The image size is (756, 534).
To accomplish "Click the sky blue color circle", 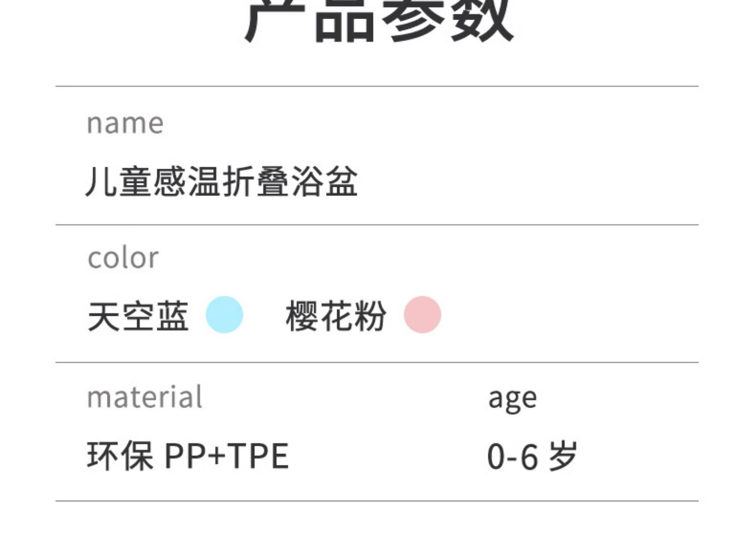I will 224,315.
